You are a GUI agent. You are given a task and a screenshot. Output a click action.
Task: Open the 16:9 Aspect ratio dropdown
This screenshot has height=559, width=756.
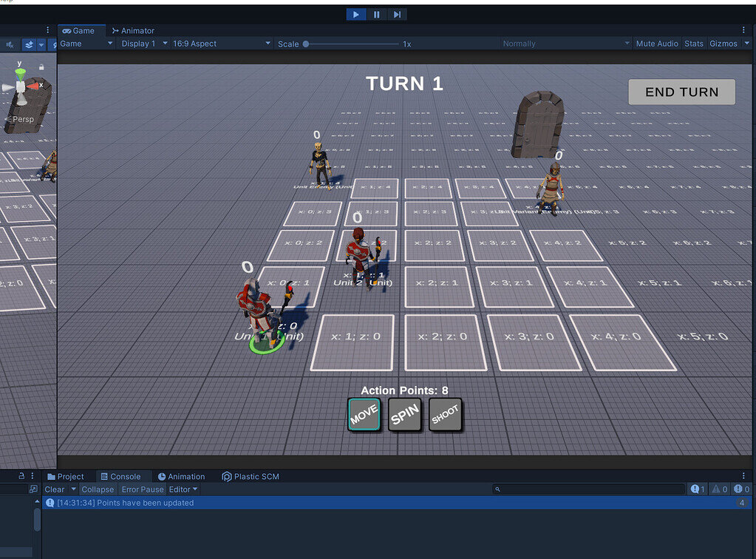point(221,44)
